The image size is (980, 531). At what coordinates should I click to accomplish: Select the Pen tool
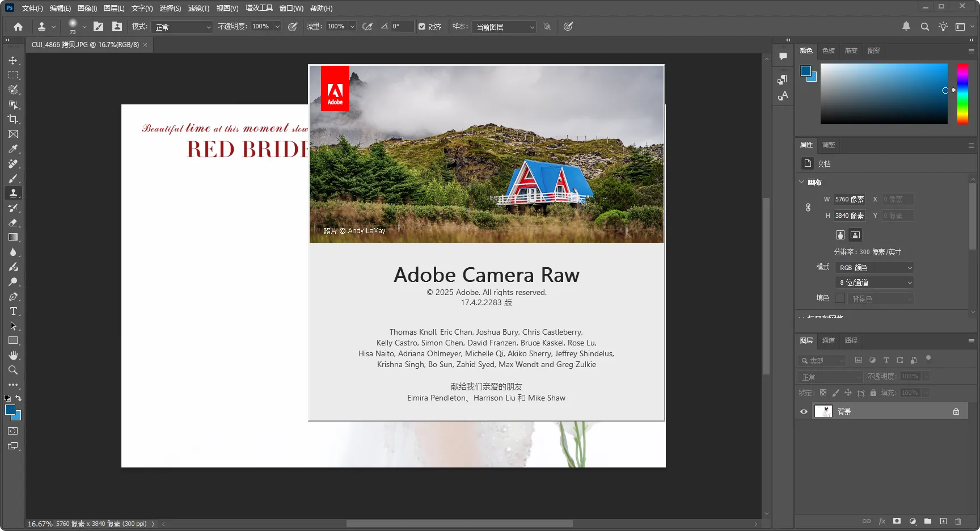point(13,296)
